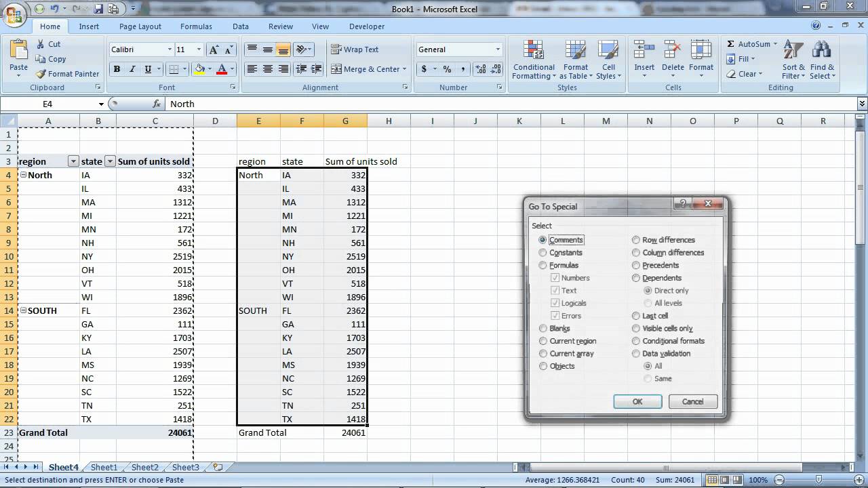Viewport: 868px width, 488px height.
Task: Expand the font size dropdown
Action: point(199,49)
